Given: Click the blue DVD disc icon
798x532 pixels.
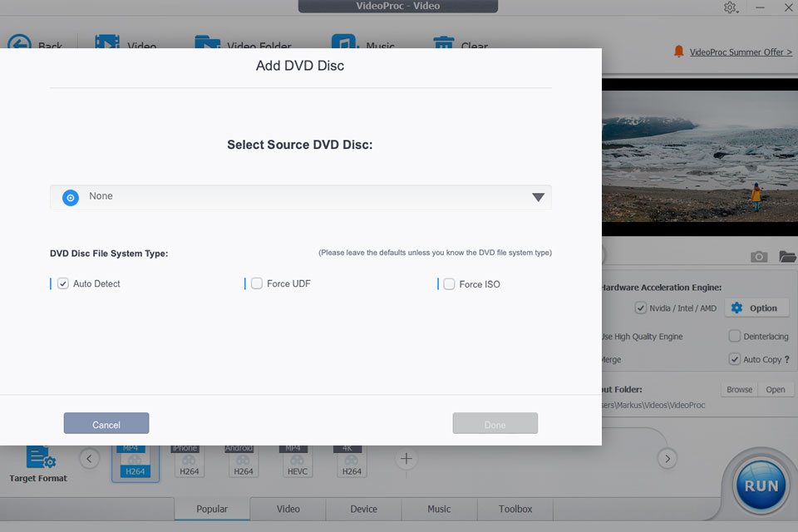Looking at the screenshot, I should click(x=71, y=197).
